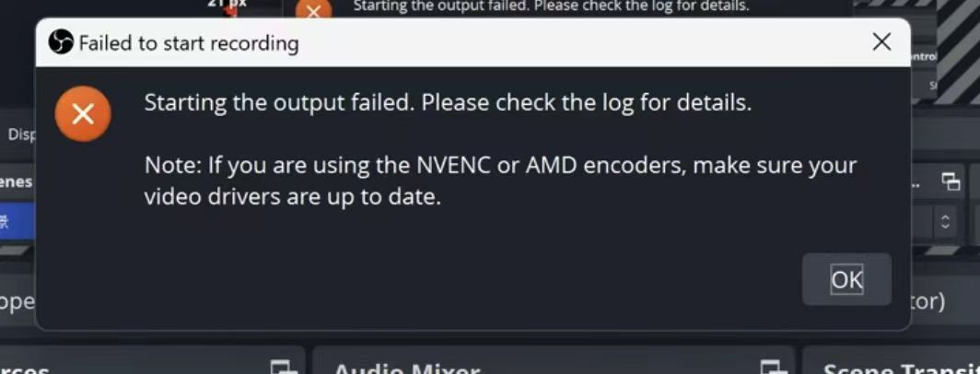Undock the Audio Mixer panel
The image size is (980, 374).
click(x=768, y=368)
